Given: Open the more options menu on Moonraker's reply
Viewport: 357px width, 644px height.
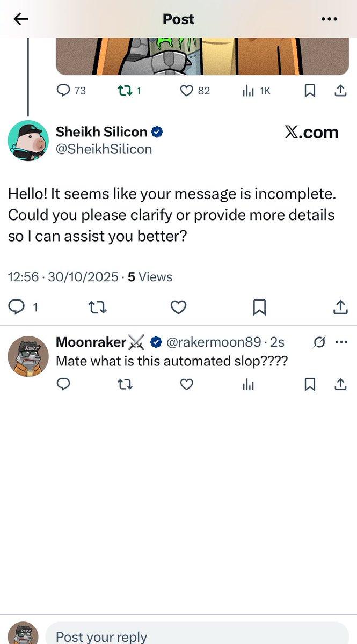Looking at the screenshot, I should pos(341,342).
